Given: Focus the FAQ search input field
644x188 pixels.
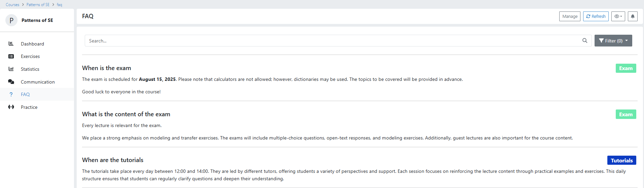Looking at the screenshot, I should 333,41.
